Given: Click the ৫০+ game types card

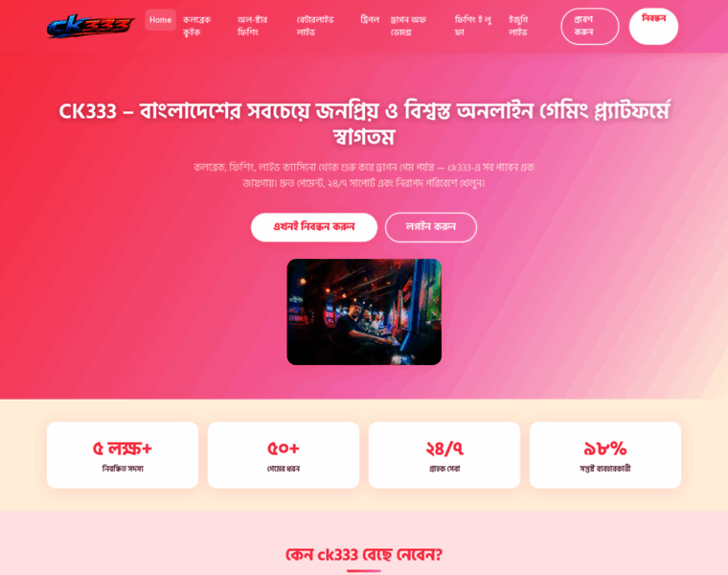Looking at the screenshot, I should point(284,455).
